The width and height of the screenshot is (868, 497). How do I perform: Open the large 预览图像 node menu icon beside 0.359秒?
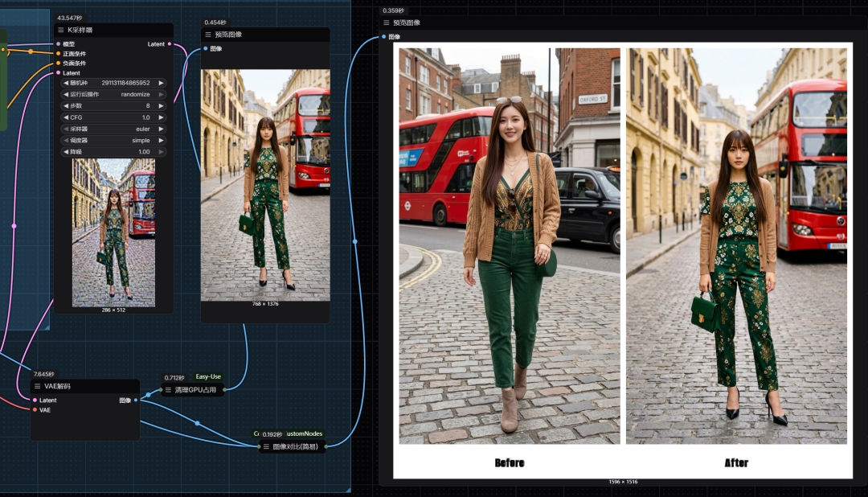(x=387, y=23)
